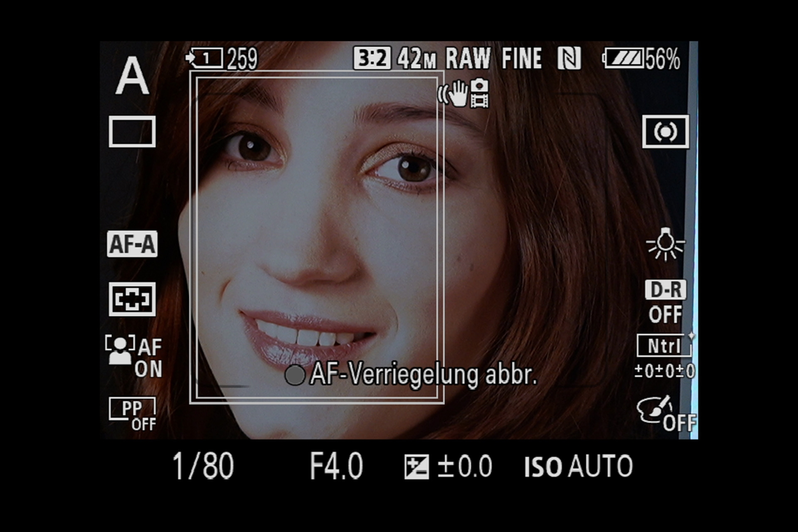The height and width of the screenshot is (532, 798).
Task: Tap the RAW file format label
Action: [x=468, y=58]
